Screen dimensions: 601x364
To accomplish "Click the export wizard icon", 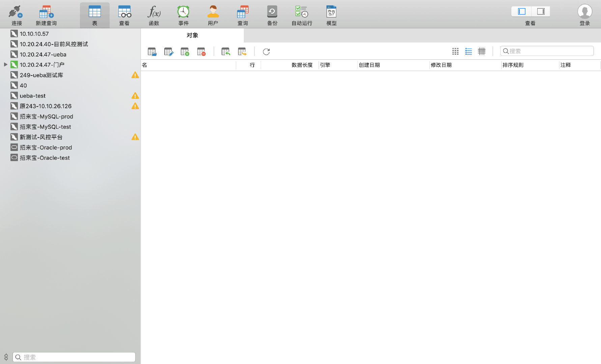I will (242, 52).
